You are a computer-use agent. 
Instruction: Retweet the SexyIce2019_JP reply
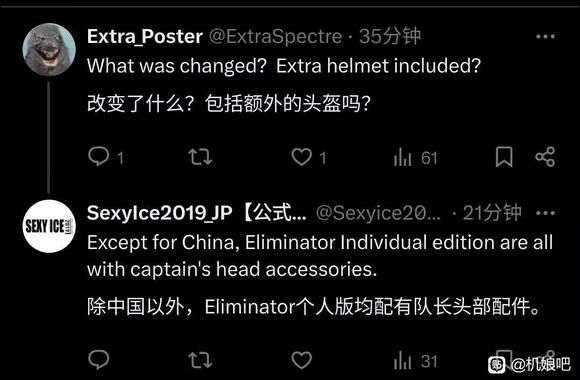(200, 360)
